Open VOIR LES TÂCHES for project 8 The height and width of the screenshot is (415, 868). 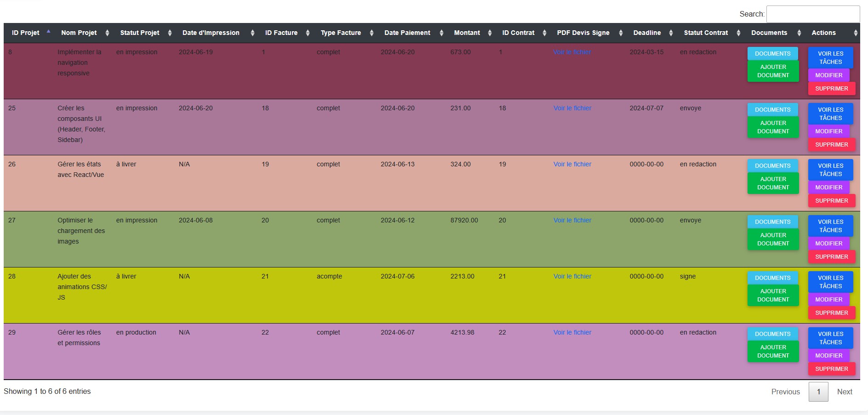[x=830, y=57]
